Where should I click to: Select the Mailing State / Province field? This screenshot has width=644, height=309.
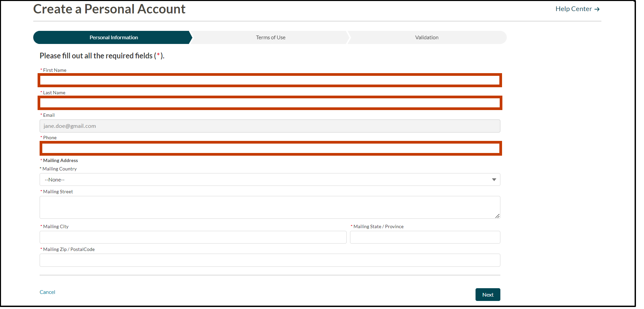click(x=425, y=237)
